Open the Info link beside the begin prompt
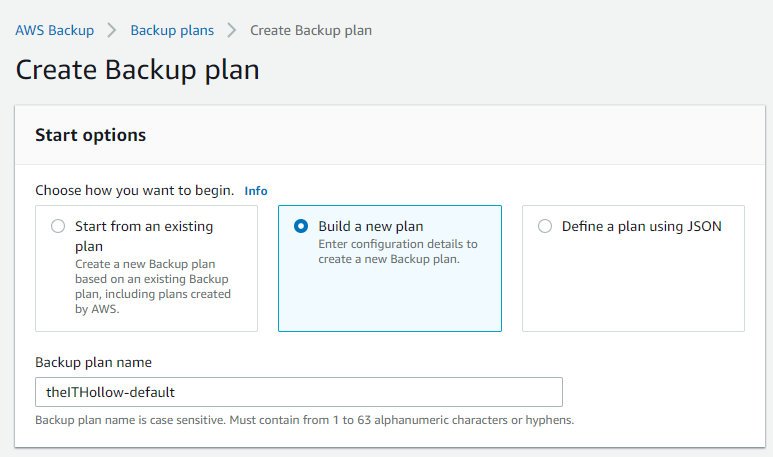This screenshot has height=457, width=773. 256,191
